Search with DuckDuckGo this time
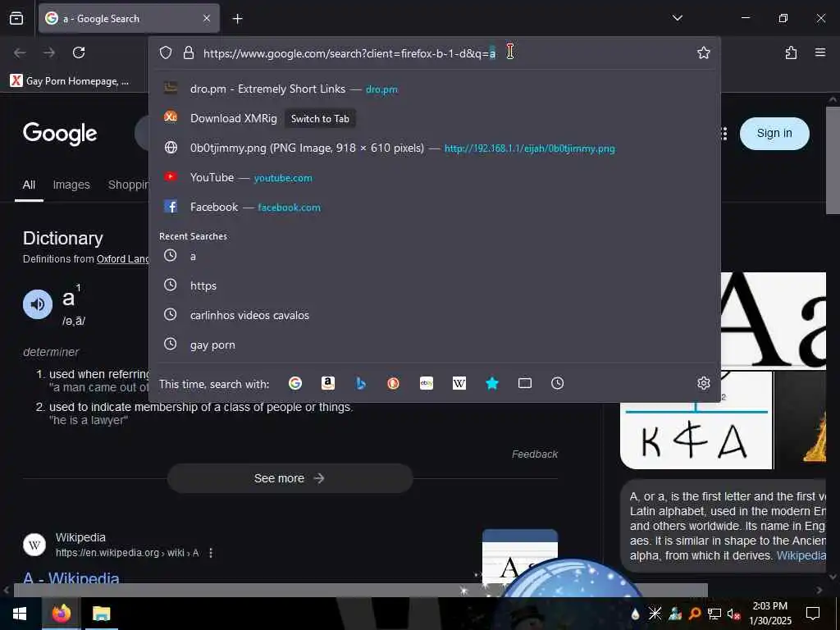 pos(393,383)
